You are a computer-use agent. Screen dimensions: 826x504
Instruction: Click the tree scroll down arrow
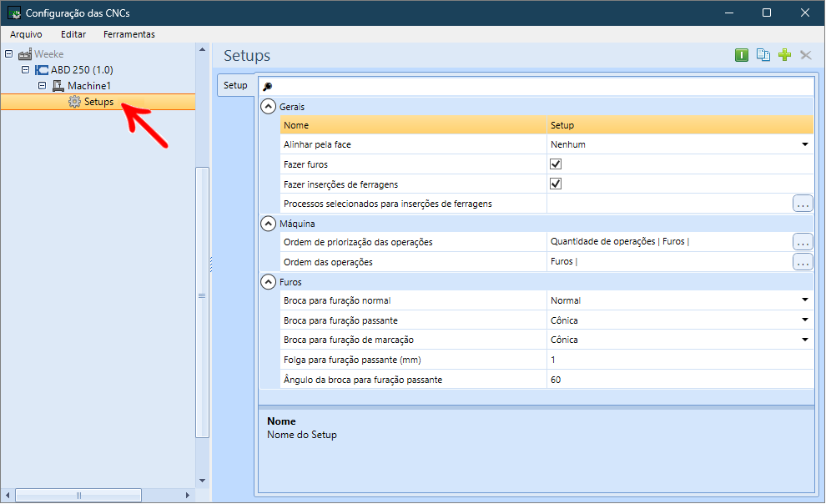(202, 481)
